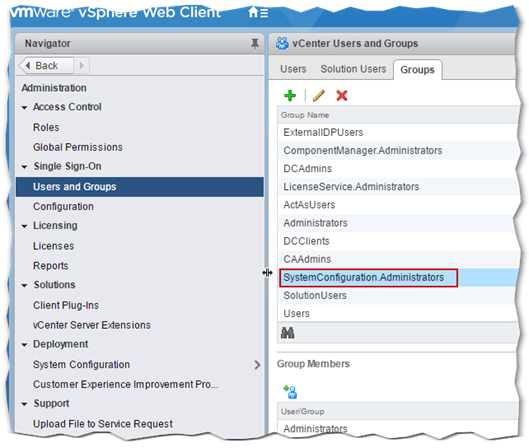The image size is (529, 448).
Task: Open Roles in Navigator
Action: 46,128
